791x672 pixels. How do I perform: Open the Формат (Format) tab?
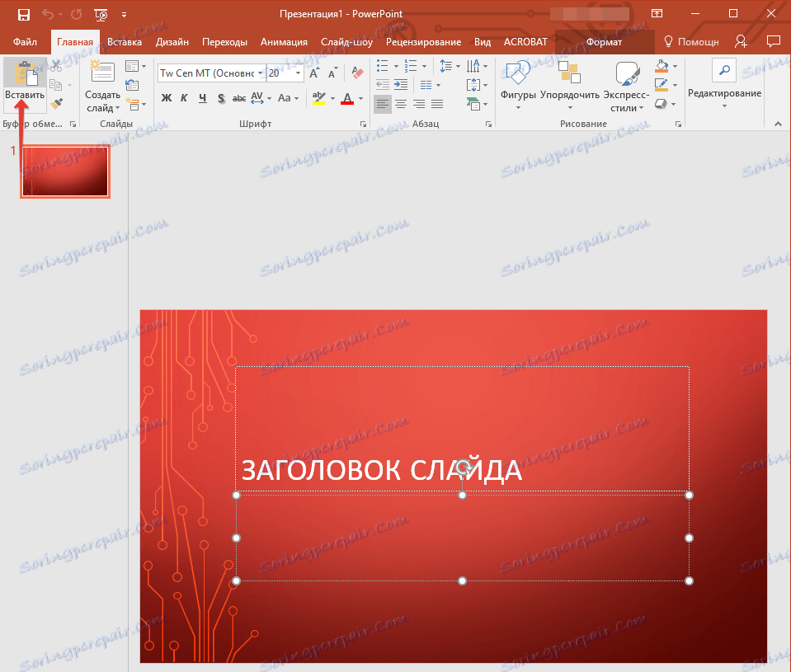604,42
